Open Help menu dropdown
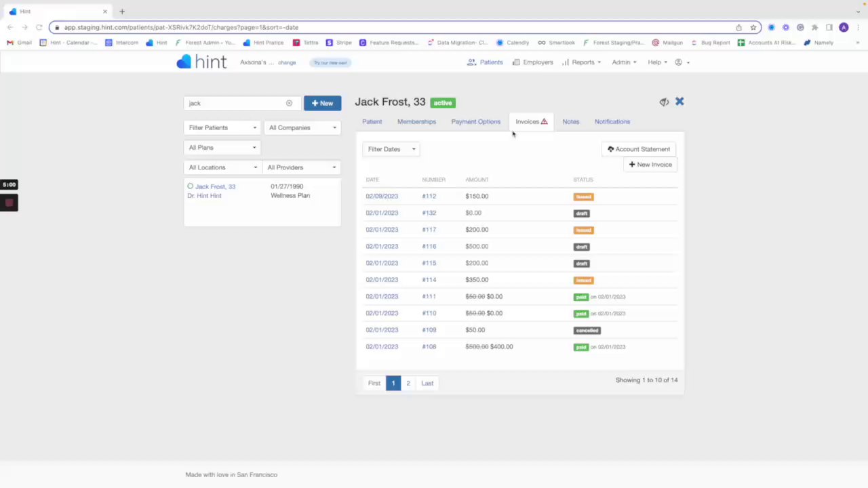The width and height of the screenshot is (868, 488). tap(657, 62)
